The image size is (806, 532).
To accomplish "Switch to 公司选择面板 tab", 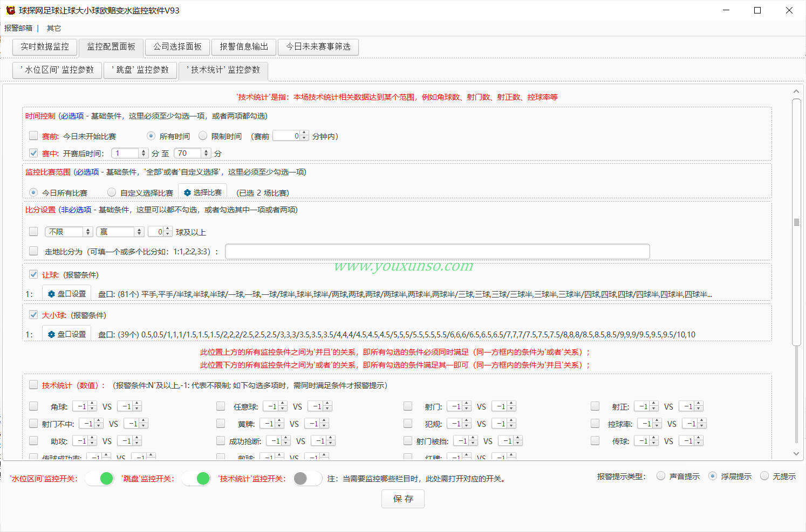I will [x=177, y=47].
